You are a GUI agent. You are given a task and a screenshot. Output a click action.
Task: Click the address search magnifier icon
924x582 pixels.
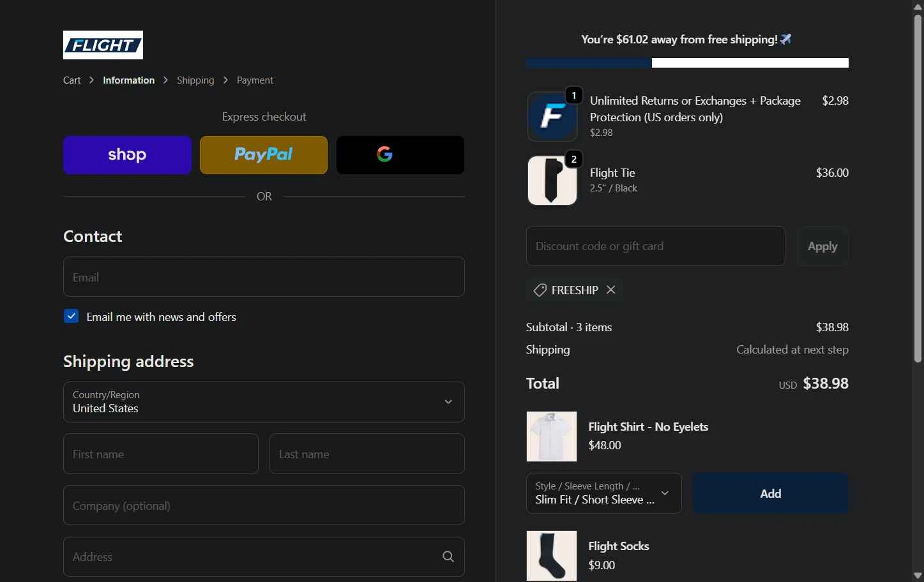[448, 556]
